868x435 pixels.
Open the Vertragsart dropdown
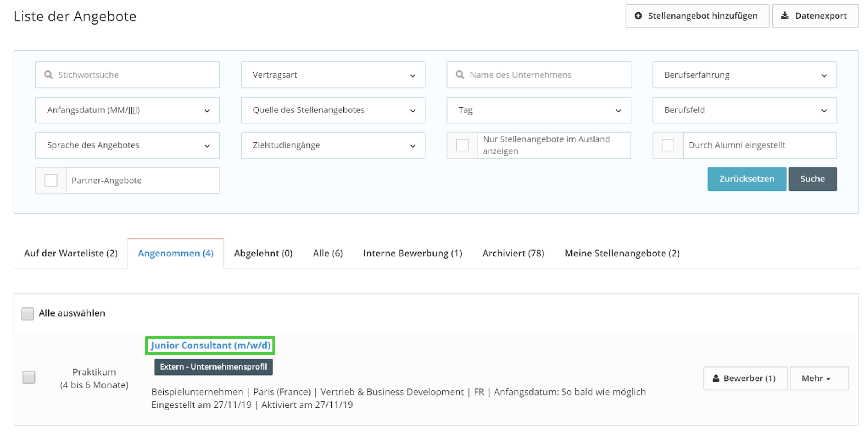coord(333,75)
